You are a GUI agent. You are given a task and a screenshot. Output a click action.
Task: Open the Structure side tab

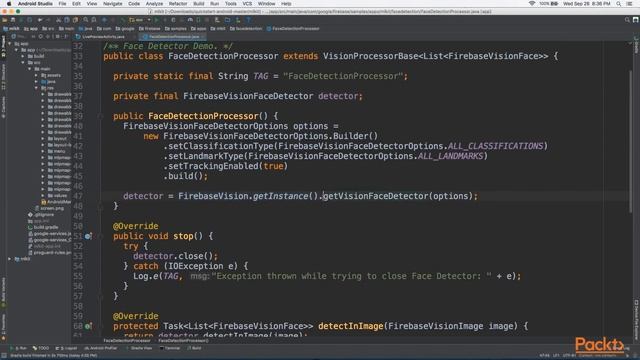(3, 77)
